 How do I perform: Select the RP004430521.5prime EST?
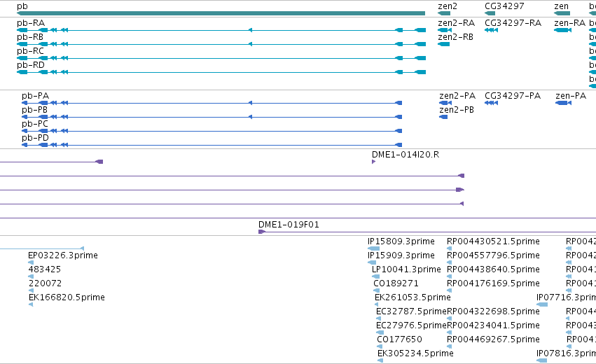pyautogui.click(x=450, y=248)
